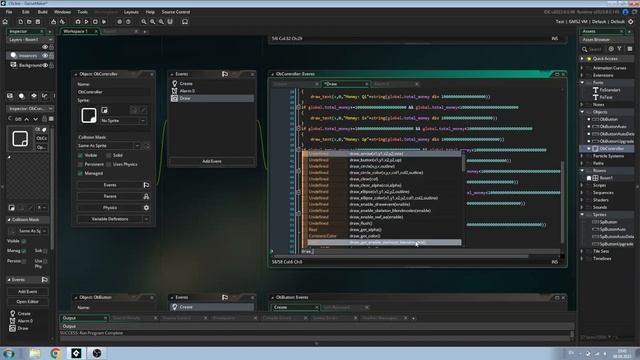Open the Tools menu
The width and height of the screenshot is (640, 360).
pyautogui.click(x=82, y=12)
